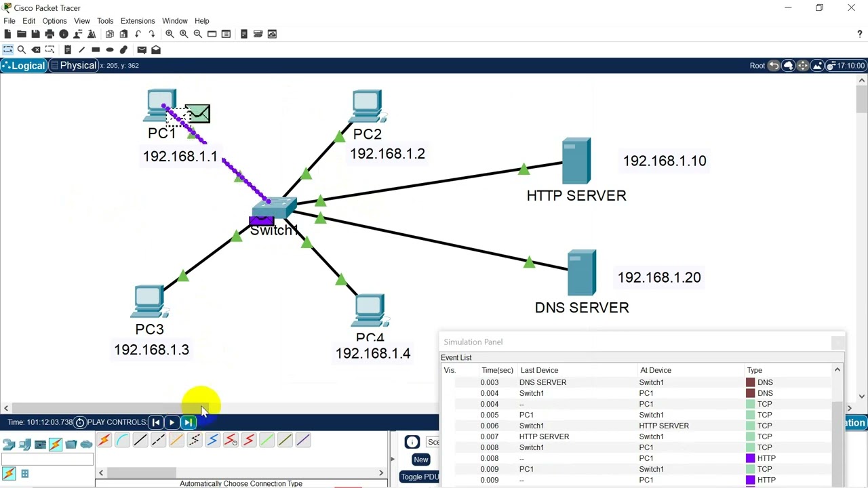Click the Open file folder icon
This screenshot has width=868, height=488.
coord(21,34)
